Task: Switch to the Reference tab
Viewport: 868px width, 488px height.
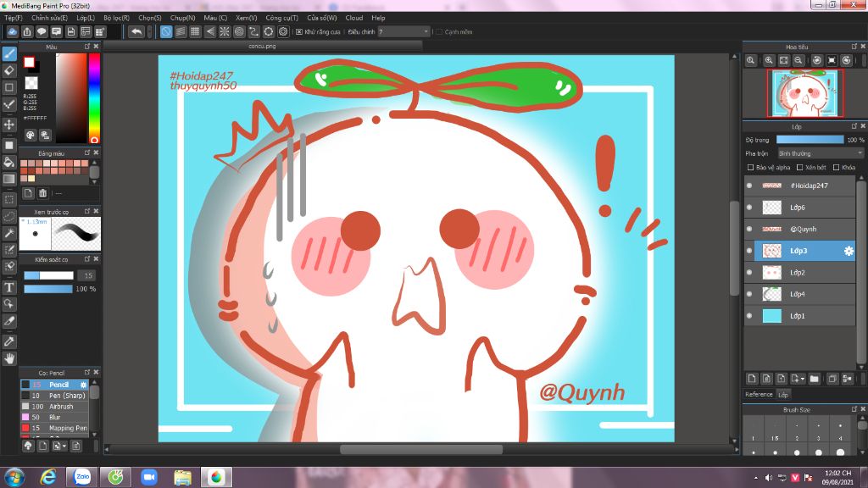Action: pyautogui.click(x=759, y=395)
